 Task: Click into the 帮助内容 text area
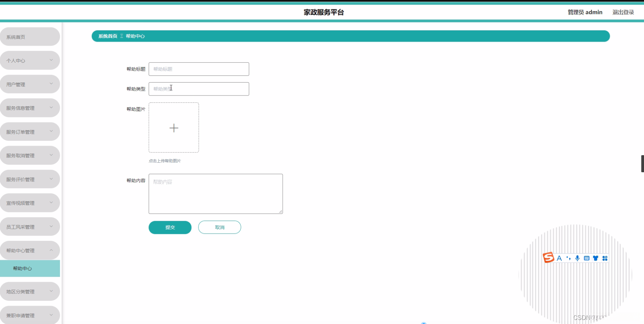[x=216, y=194]
